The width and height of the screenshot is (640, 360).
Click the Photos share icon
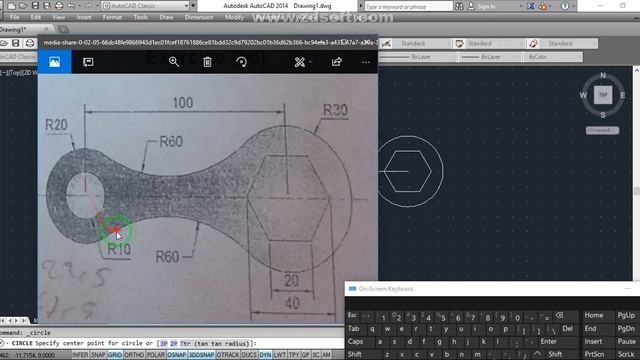click(x=337, y=62)
